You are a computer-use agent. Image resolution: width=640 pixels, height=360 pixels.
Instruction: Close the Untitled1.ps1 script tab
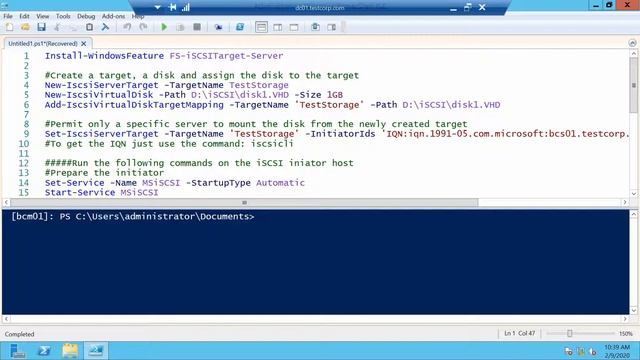coord(84,43)
